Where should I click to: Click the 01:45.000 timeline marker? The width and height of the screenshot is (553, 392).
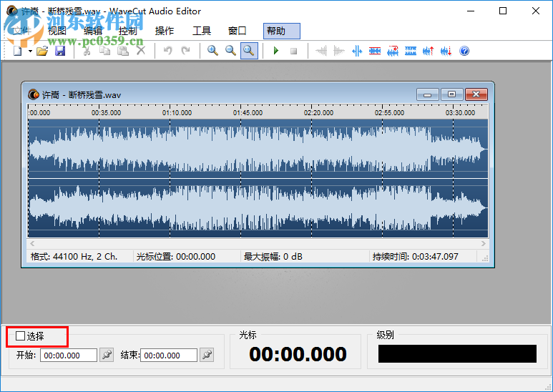click(x=248, y=113)
